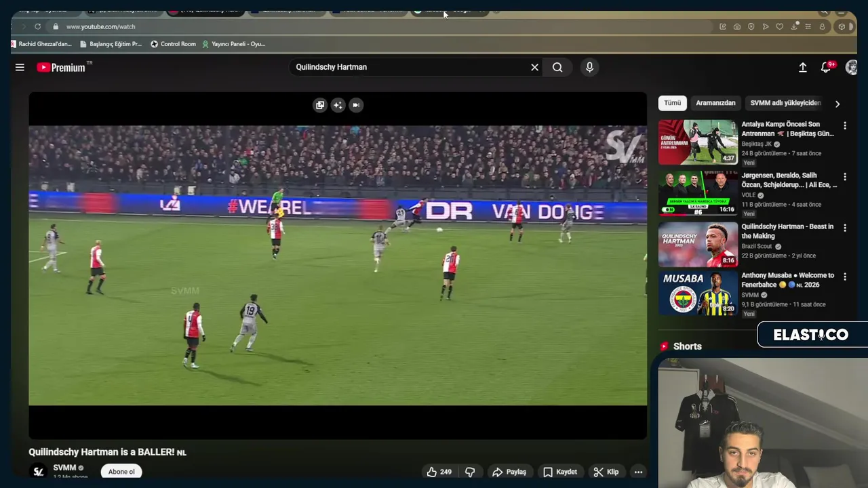
Task: Click the Antalya Kampı Öncesi Son Antrenman title
Action: (788, 129)
